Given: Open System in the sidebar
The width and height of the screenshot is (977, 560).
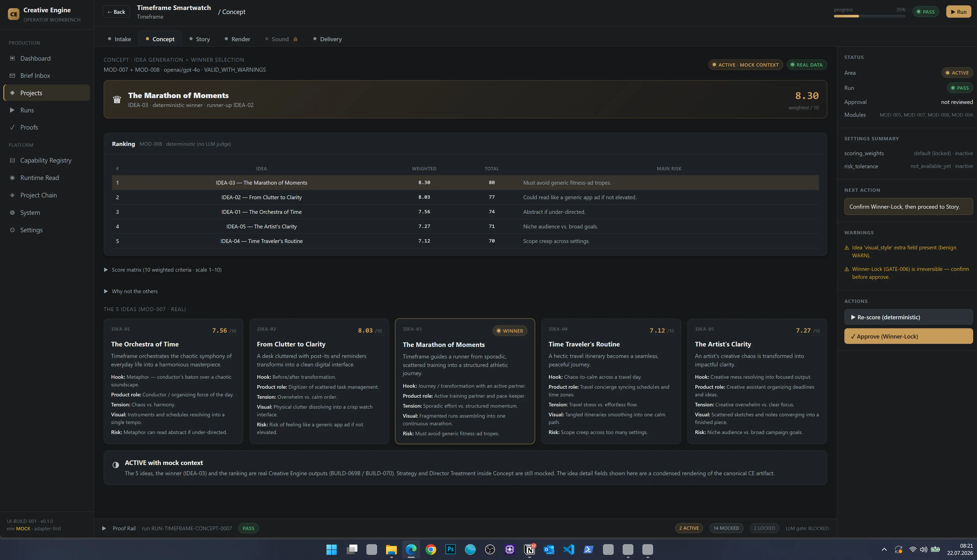Looking at the screenshot, I should tap(47, 212).
